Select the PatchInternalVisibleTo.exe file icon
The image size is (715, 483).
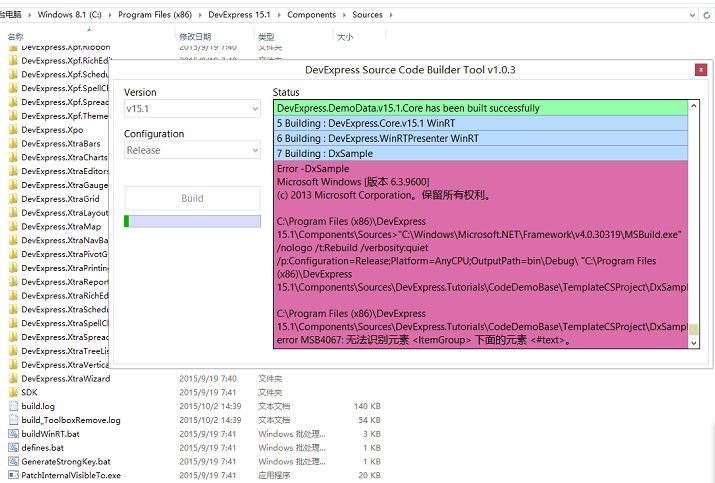pyautogui.click(x=13, y=475)
